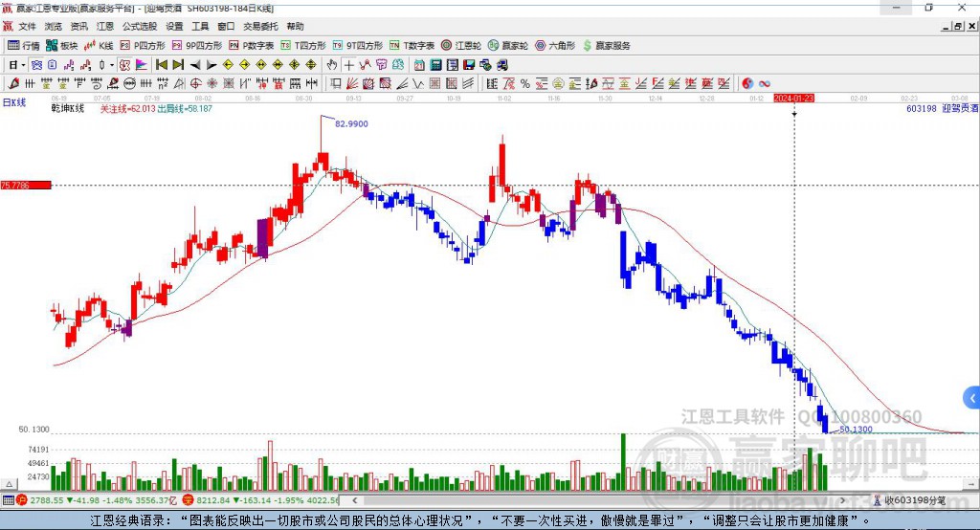Jump to last bar with green skip-forward icon
980x530 pixels.
click(178, 65)
